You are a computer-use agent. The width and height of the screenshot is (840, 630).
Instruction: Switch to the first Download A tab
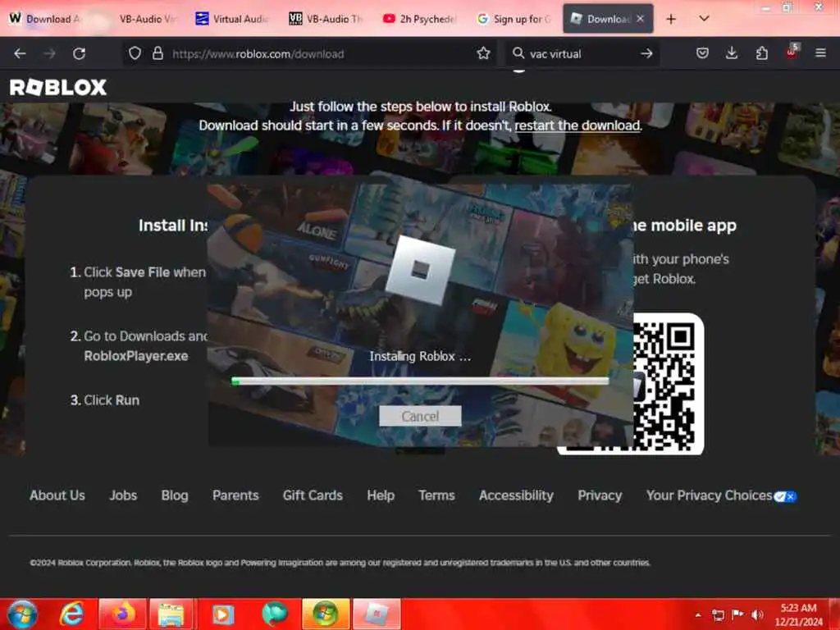[47, 19]
